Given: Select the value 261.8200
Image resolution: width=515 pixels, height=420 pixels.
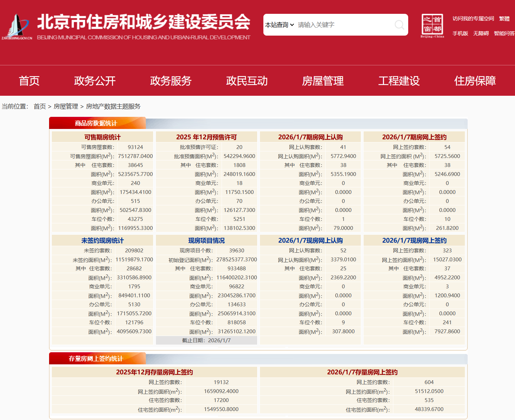Looking at the screenshot, I should (447, 228).
